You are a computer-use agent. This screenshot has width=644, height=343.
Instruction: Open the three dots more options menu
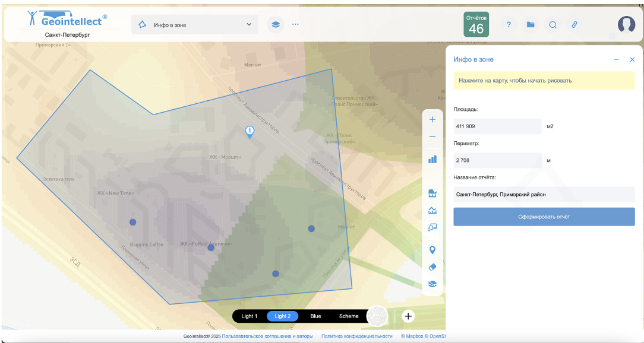coord(295,24)
